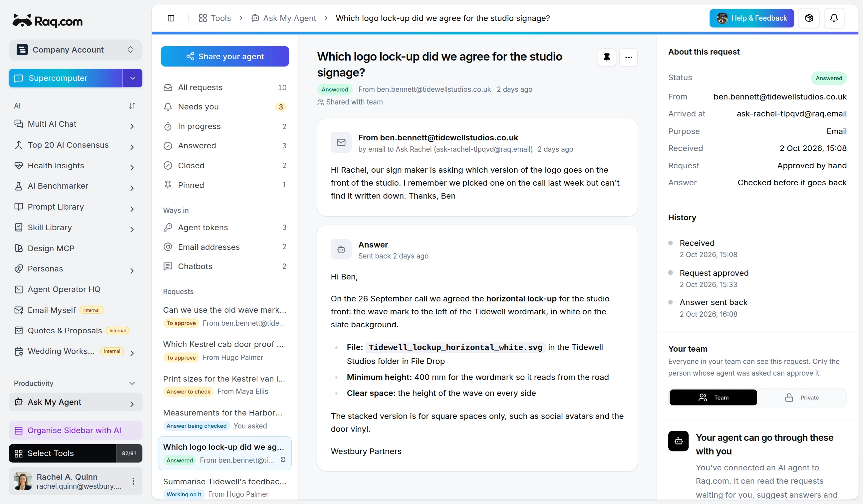Pin this request with the pin icon
Viewport: 863px width, 504px height.
coord(607,58)
